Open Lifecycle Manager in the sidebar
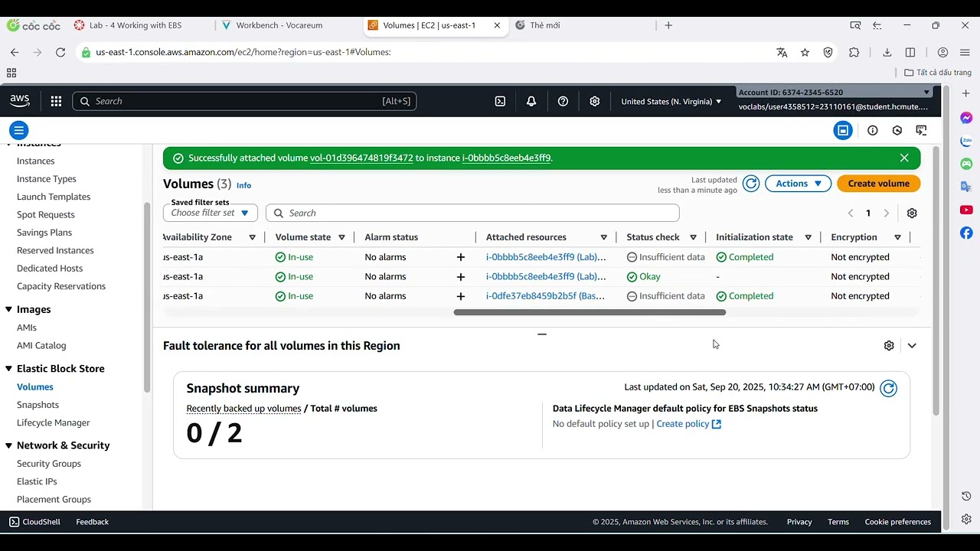 [53, 422]
